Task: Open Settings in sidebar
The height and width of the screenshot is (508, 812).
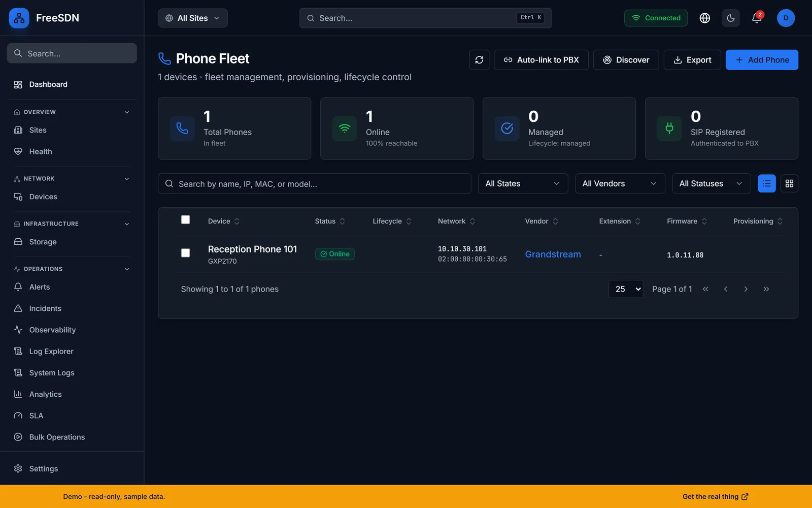Action: click(72, 468)
